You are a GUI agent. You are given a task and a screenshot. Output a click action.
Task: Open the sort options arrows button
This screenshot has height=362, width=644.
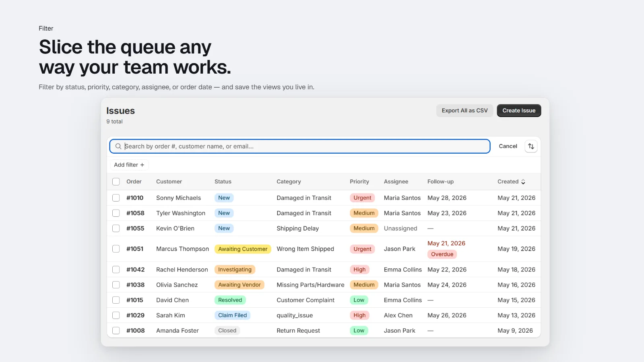[x=531, y=146]
